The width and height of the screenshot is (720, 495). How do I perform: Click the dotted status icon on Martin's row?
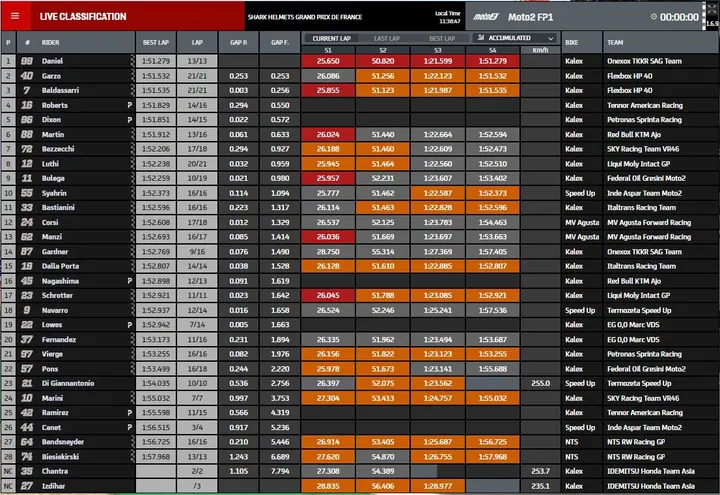coord(132,135)
